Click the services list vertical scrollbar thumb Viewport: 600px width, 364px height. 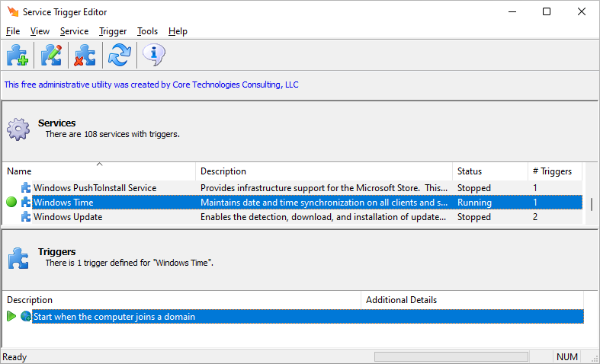591,204
